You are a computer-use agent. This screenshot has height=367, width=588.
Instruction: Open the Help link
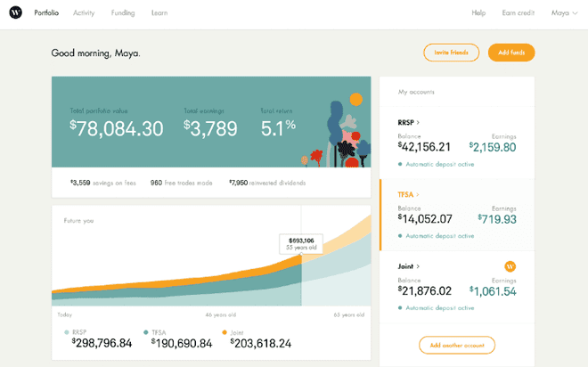coord(478,13)
